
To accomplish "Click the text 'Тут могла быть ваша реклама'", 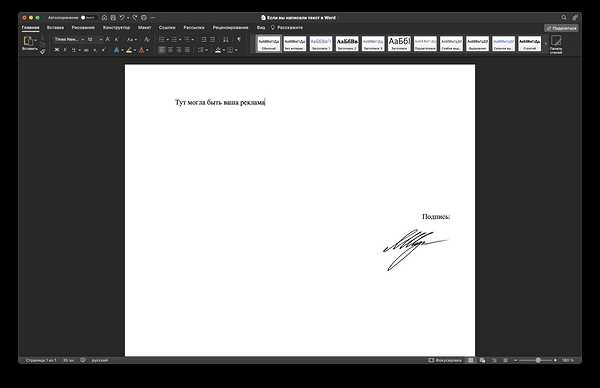I will 220,102.
